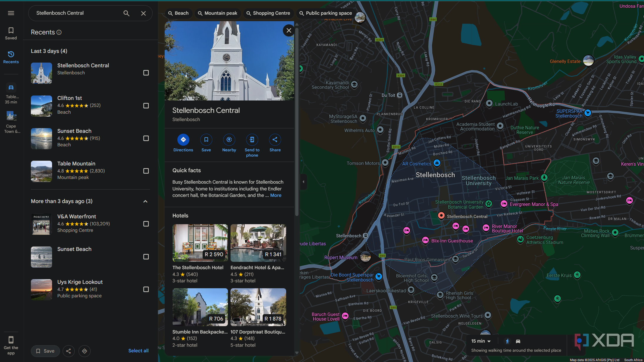Tick the Sunset Beach 4.6 rated checkbox
The height and width of the screenshot is (362, 644).
point(146,138)
